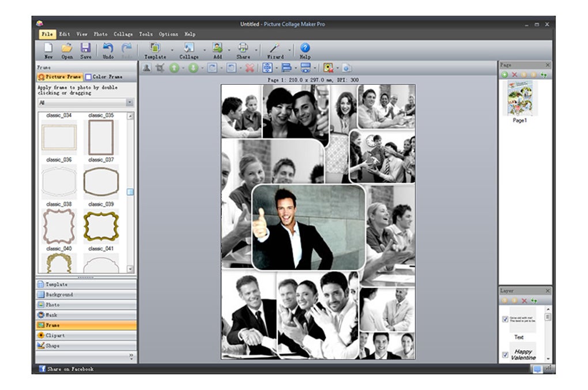Expand the Share button dropdown arrow
This screenshot has height=390, width=588.
tap(256, 50)
